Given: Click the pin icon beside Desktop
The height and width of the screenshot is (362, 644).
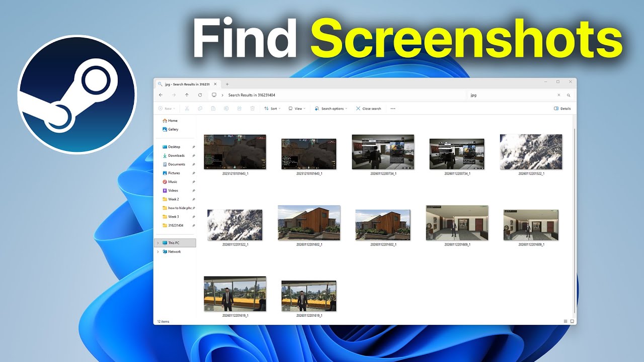Looking at the screenshot, I should [194, 147].
